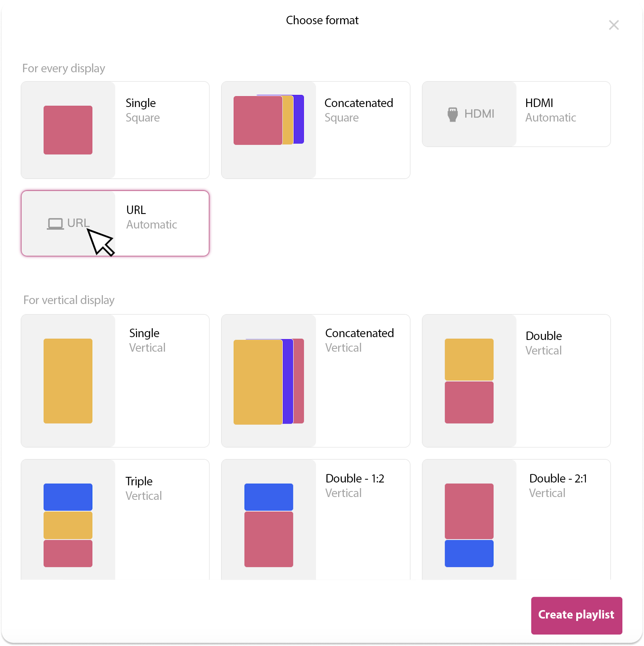This screenshot has height=646, width=644.
Task: Choose the Double Vertical layout icon
Action: tap(469, 381)
